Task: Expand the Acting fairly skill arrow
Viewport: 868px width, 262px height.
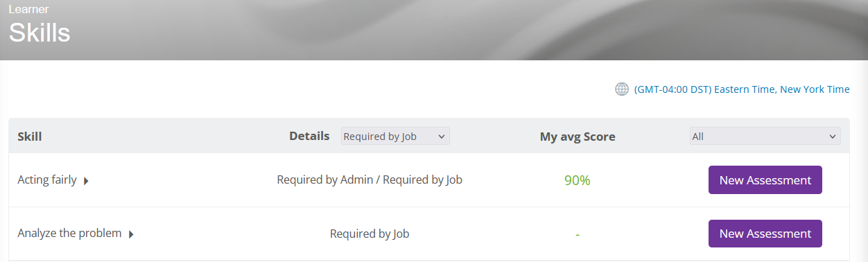Action: pos(86,181)
